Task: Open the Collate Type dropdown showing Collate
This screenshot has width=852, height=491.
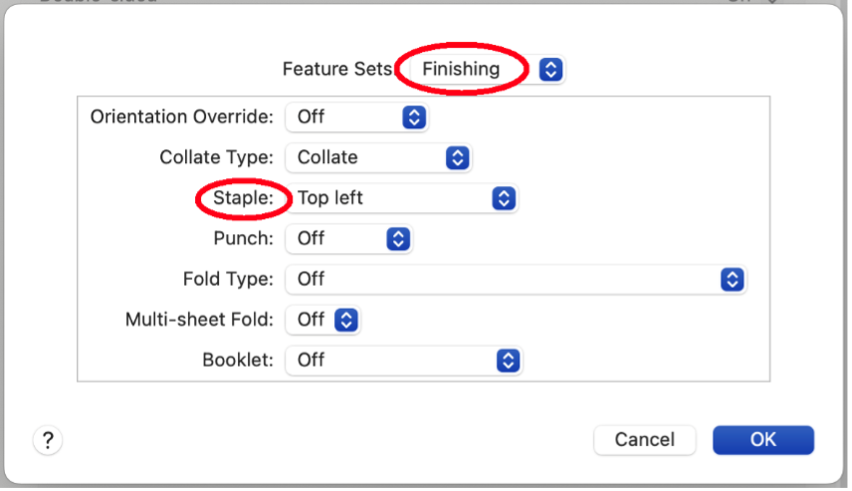Action: [x=378, y=158]
